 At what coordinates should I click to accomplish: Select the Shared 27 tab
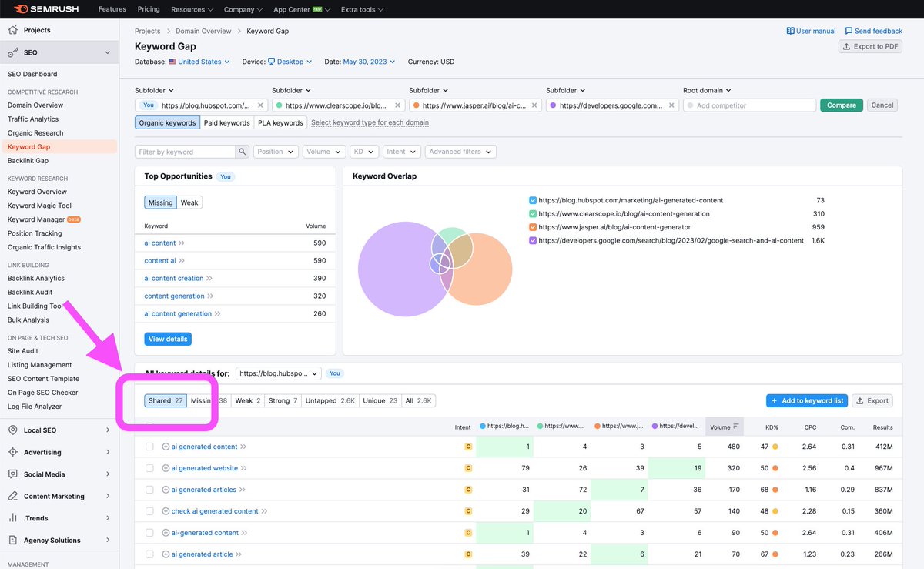pos(166,400)
